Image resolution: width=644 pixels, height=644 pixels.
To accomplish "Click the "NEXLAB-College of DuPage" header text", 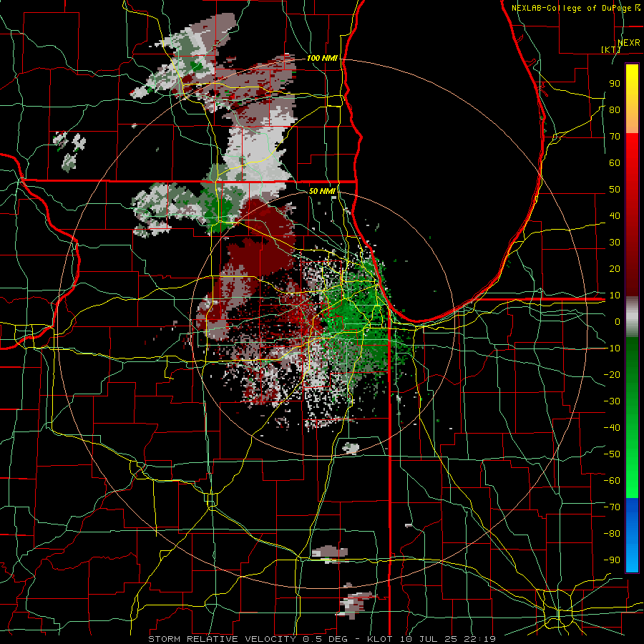I will point(571,8).
